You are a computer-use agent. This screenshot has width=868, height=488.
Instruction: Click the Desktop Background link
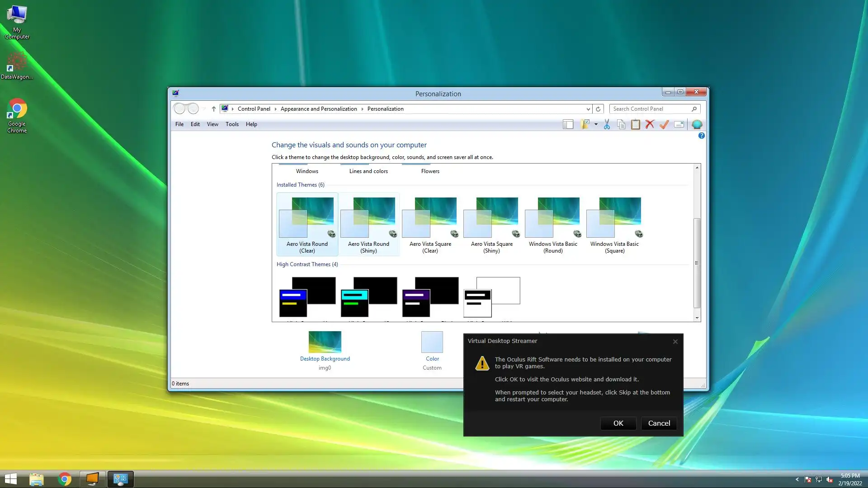pyautogui.click(x=325, y=359)
